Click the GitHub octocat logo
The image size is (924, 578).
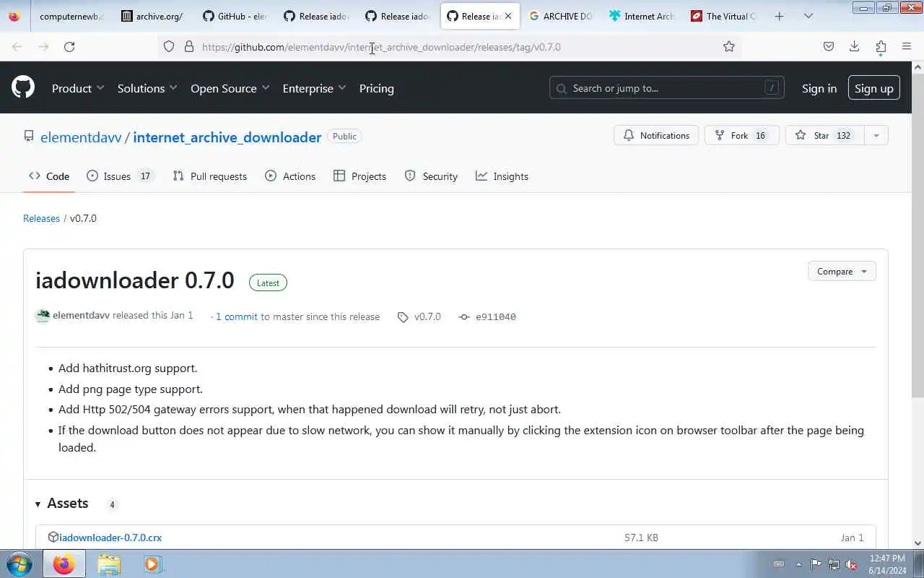coord(23,87)
